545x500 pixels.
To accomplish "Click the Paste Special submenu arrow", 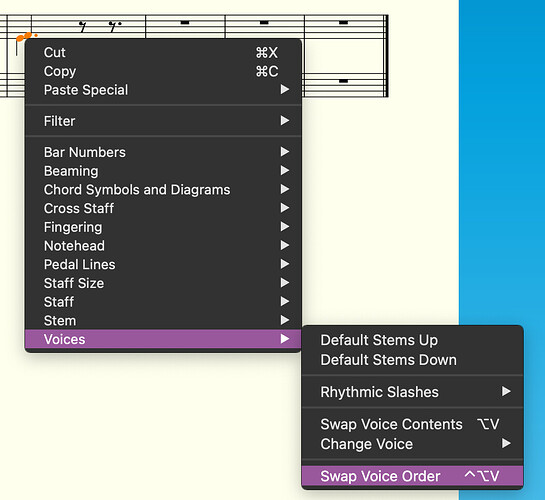I will pos(285,90).
